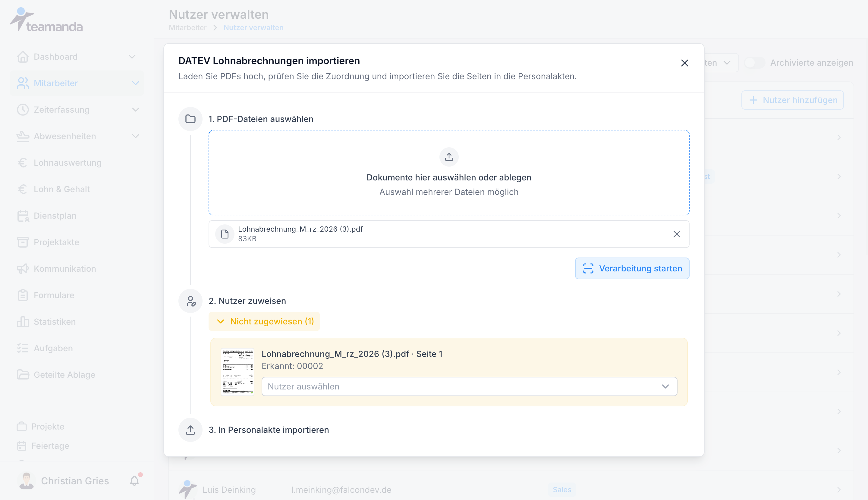Screen dimensions: 868x500
Task: Close the DATEV import dialog
Action: (x=684, y=63)
